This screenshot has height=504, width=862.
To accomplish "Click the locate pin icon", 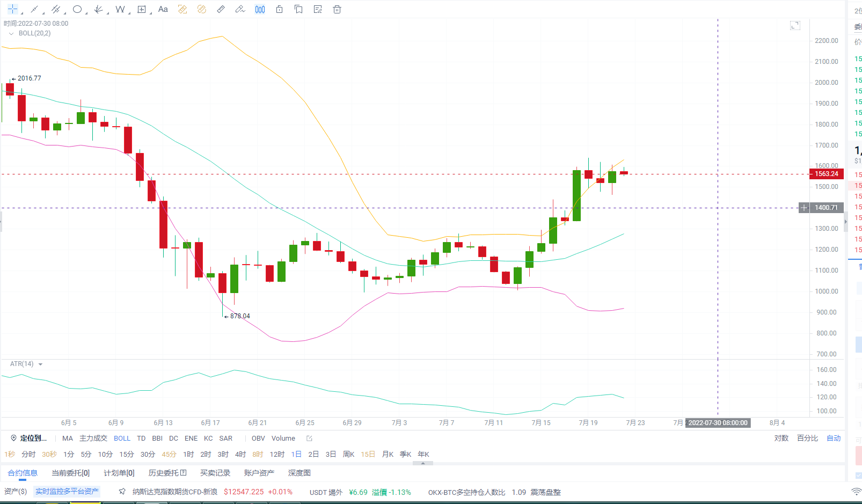I will 13,438.
